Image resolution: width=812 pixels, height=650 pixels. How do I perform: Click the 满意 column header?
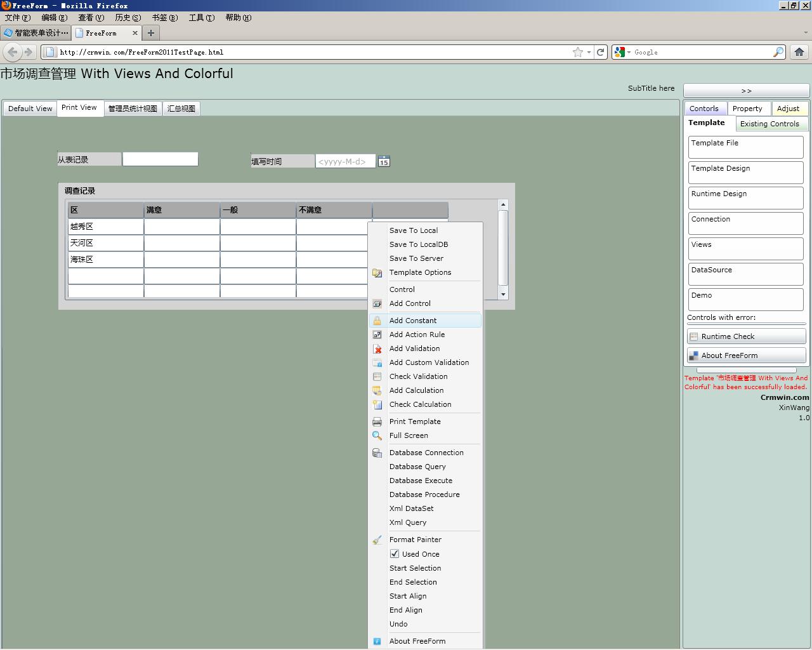click(x=182, y=210)
